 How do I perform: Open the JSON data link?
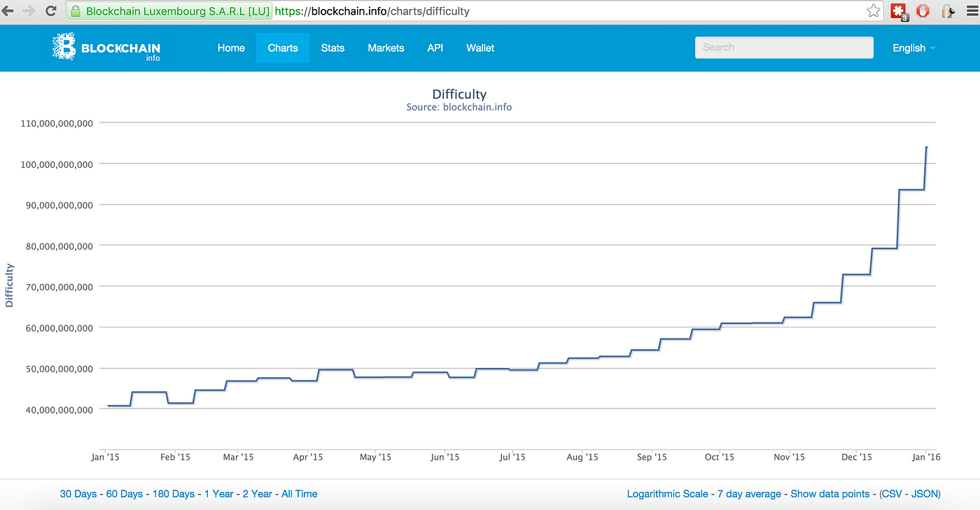pos(923,494)
